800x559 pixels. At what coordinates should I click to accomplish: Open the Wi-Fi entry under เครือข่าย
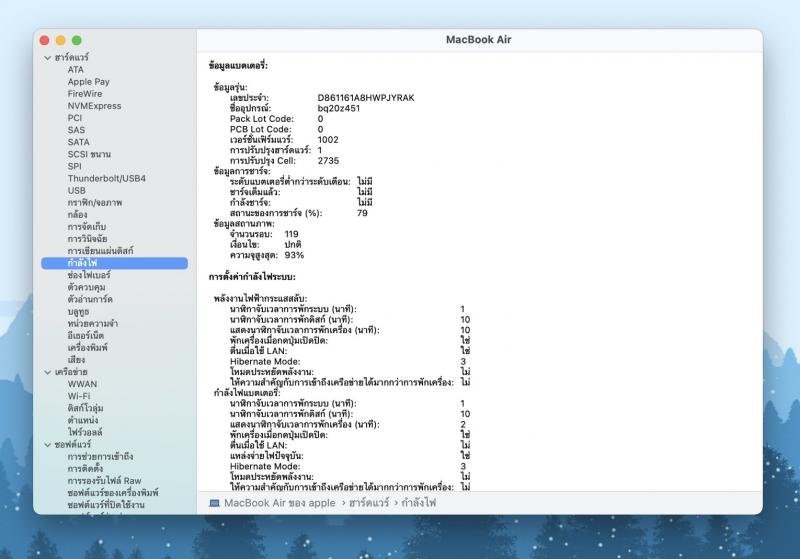point(79,395)
